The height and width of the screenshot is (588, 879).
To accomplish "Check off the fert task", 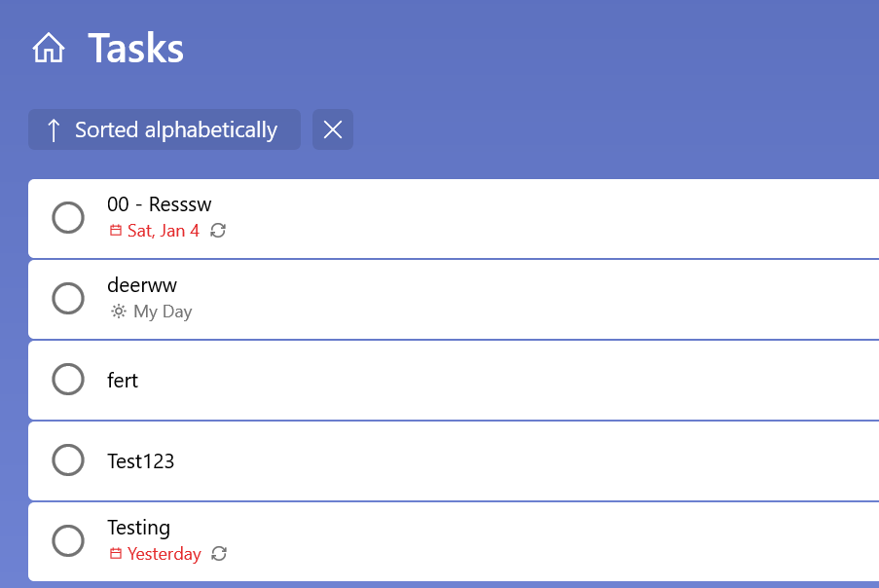I will coord(67,380).
